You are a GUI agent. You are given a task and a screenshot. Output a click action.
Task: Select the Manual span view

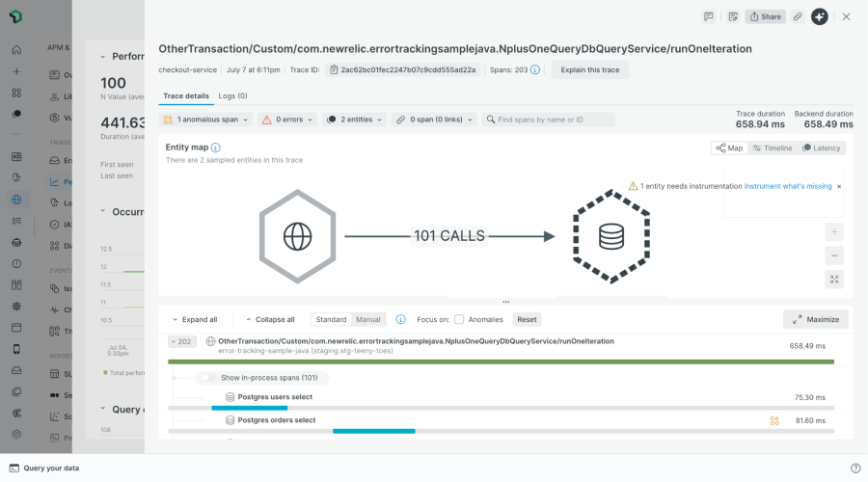(368, 319)
